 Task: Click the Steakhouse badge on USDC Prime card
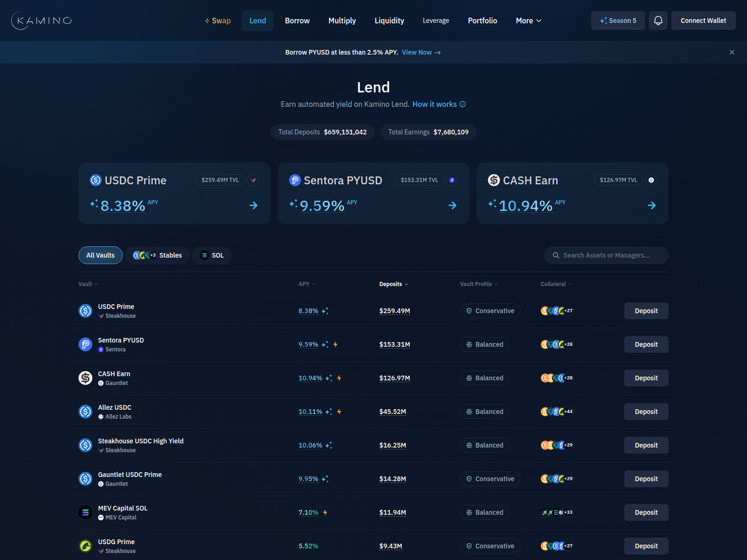(x=253, y=180)
